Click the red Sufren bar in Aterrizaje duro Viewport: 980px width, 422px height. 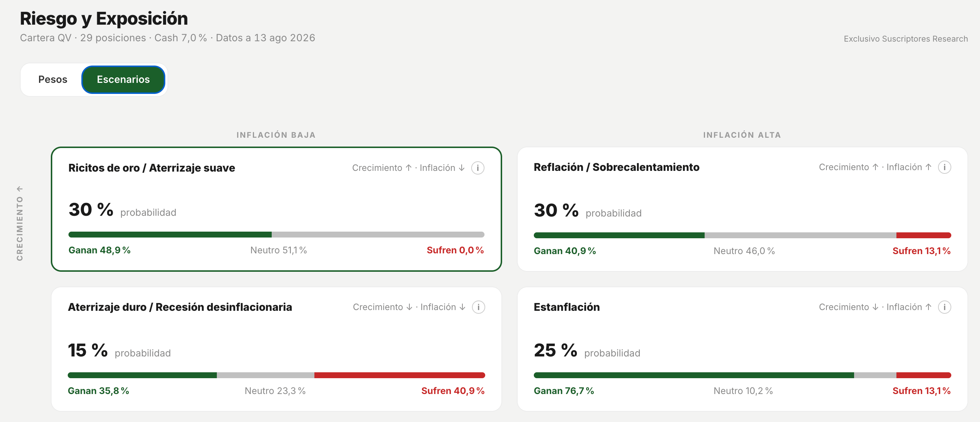point(399,375)
